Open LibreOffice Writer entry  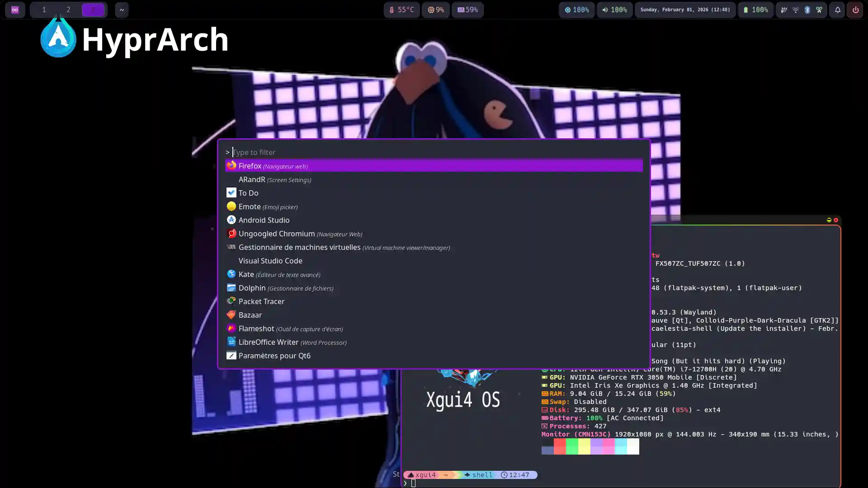434,342
